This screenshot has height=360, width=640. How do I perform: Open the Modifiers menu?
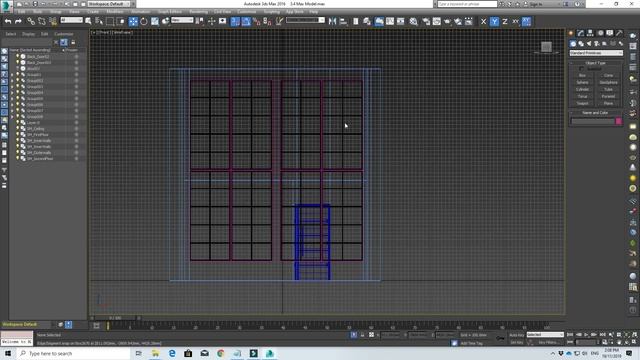[x=115, y=12]
